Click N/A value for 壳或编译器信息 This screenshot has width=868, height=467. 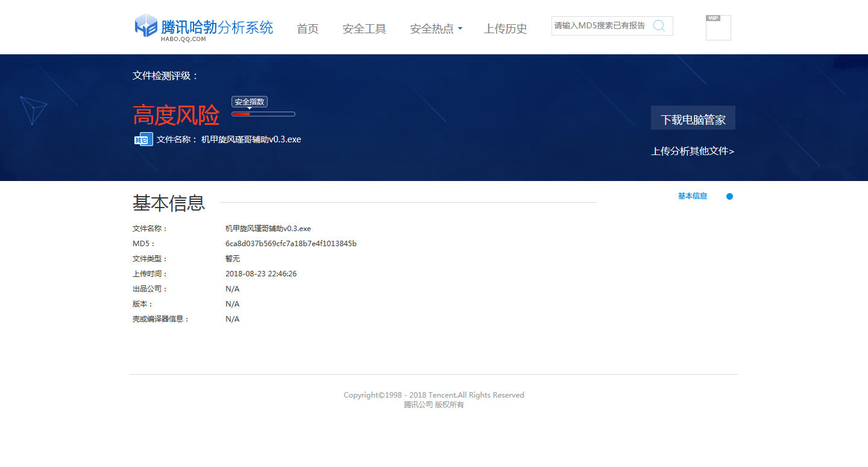(x=233, y=319)
